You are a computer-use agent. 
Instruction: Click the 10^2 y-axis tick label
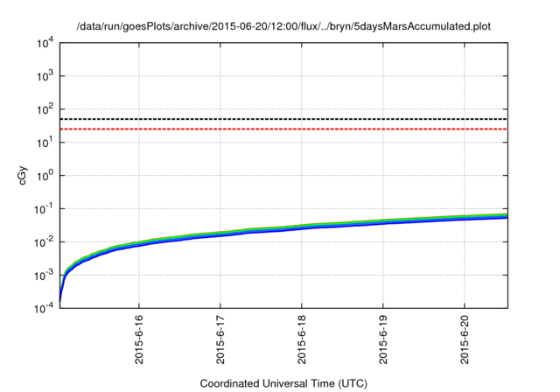[x=45, y=109]
